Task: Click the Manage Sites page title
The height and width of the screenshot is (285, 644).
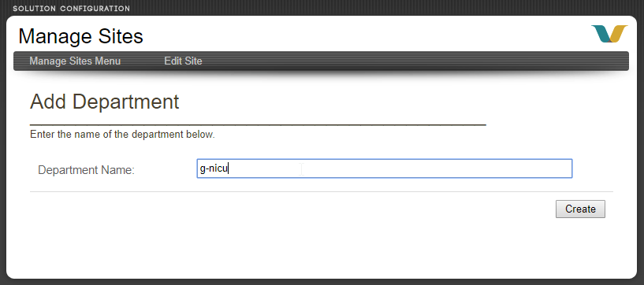Action: [x=81, y=36]
